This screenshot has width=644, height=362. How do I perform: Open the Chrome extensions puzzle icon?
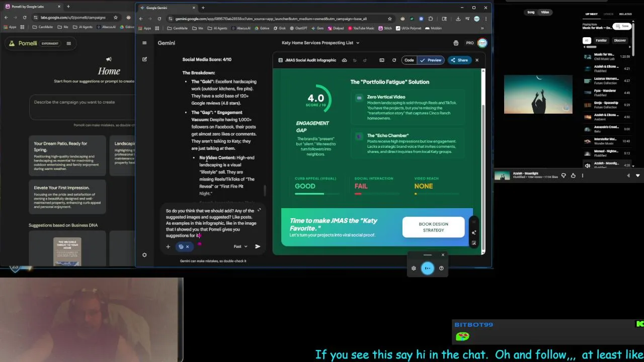tap(430, 19)
